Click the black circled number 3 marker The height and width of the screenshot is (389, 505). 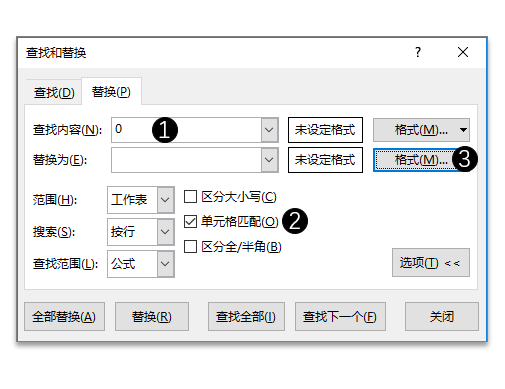[464, 159]
